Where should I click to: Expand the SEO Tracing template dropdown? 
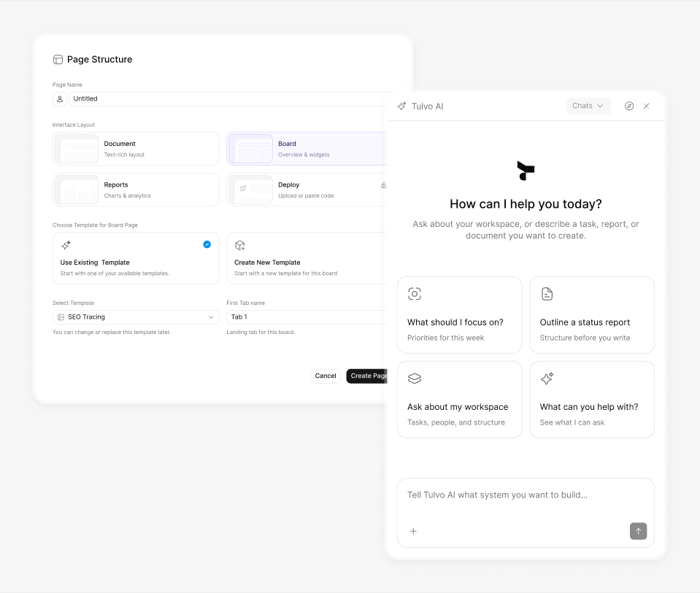coord(136,317)
